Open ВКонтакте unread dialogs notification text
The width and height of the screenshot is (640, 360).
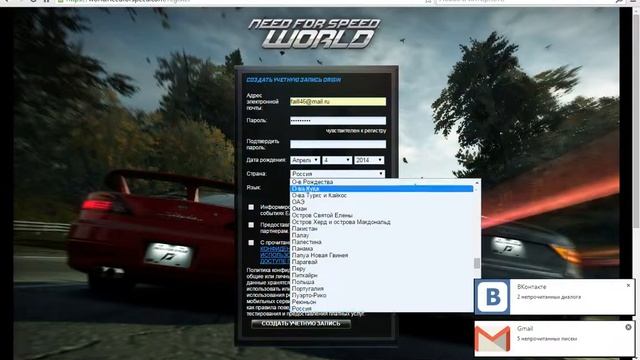click(549, 297)
